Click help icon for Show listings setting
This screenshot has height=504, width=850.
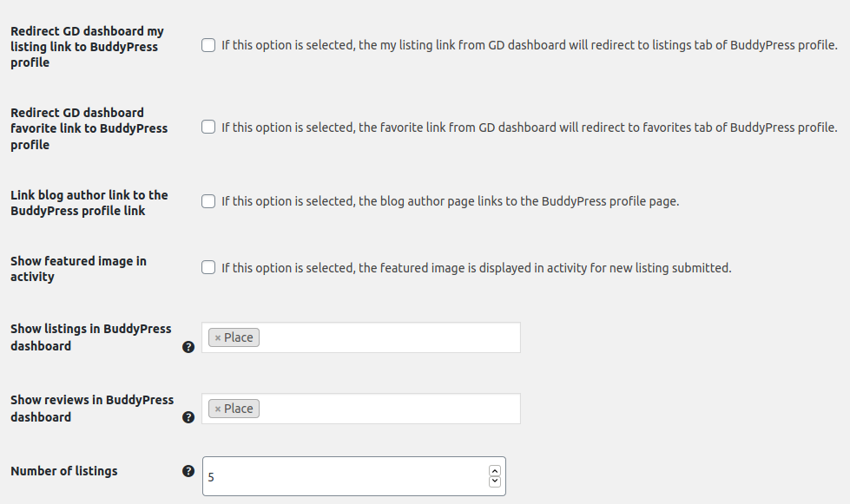[x=188, y=347]
